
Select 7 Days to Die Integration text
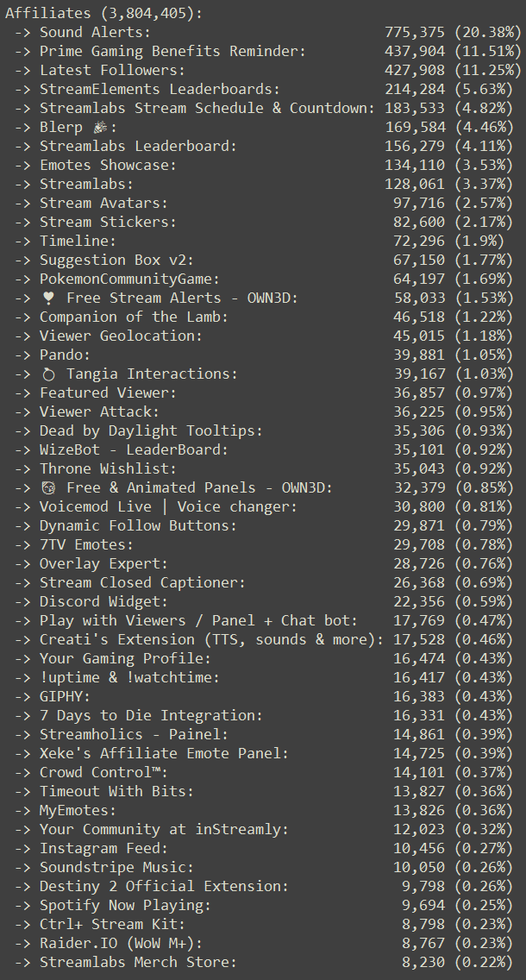tap(151, 715)
